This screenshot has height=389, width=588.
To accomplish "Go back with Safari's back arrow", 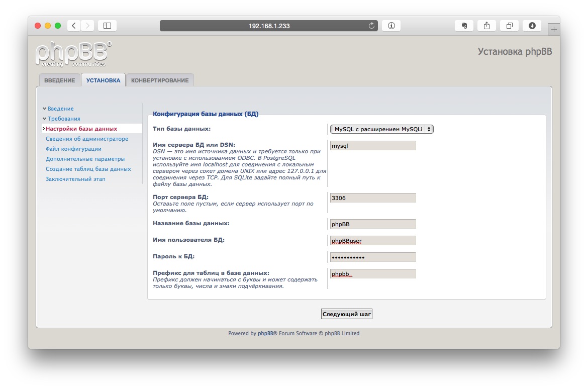I will pyautogui.click(x=74, y=26).
